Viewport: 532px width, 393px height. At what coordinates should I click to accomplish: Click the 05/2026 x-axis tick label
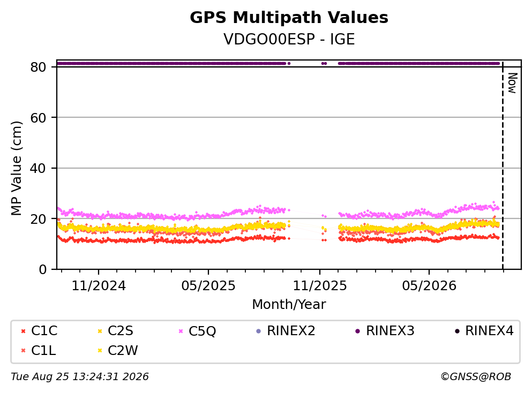click(x=429, y=286)
